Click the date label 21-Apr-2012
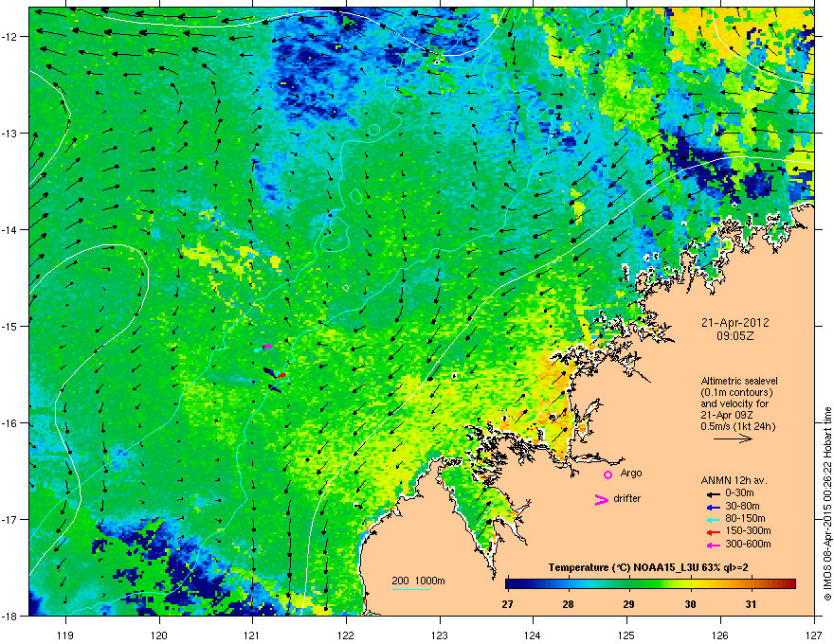 [734, 323]
